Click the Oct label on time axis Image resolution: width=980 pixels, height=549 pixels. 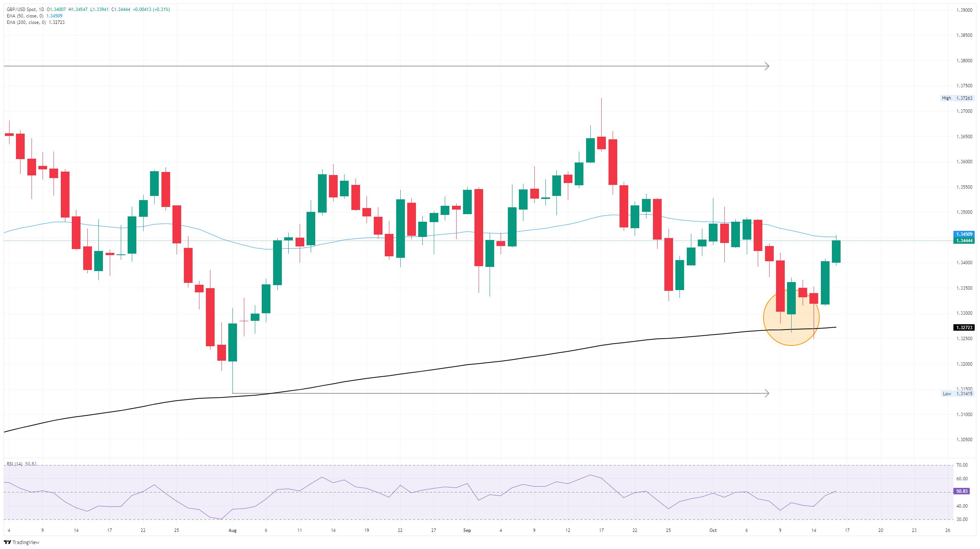713,530
